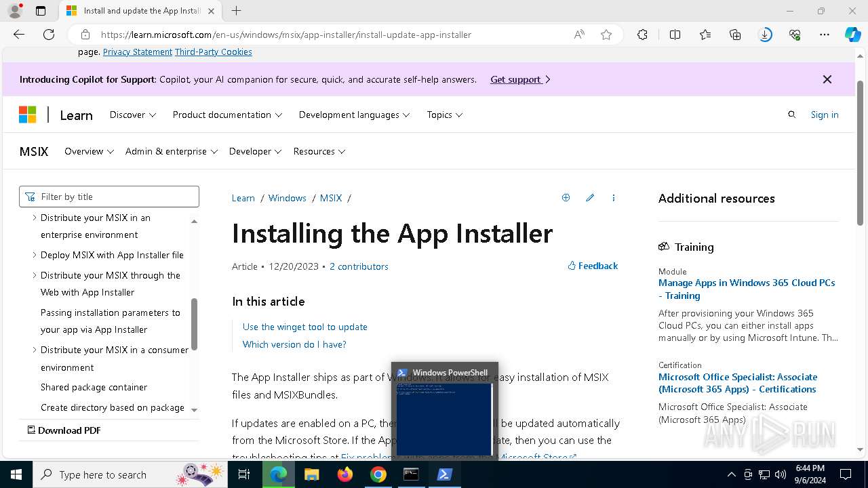Click the Feedback button

tap(593, 266)
